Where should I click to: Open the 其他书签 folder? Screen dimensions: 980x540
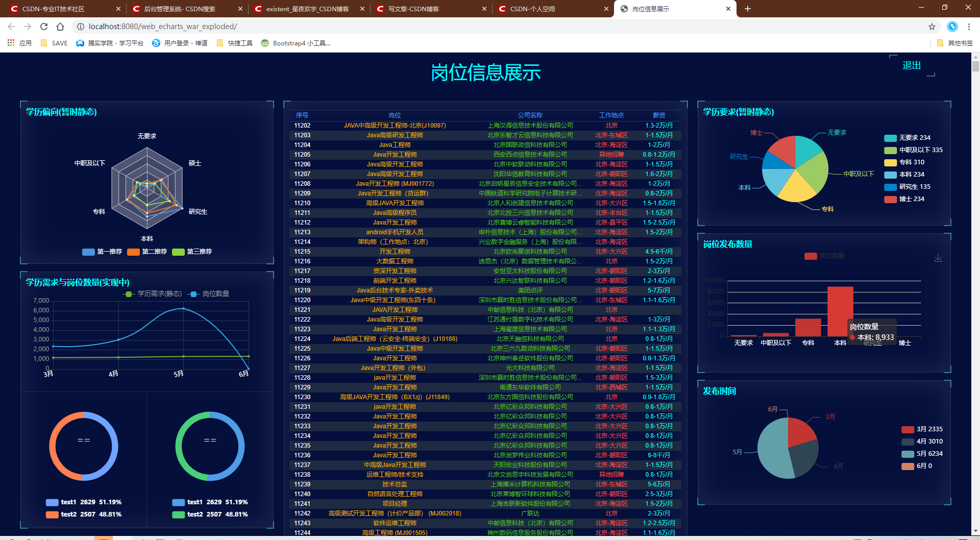point(955,43)
